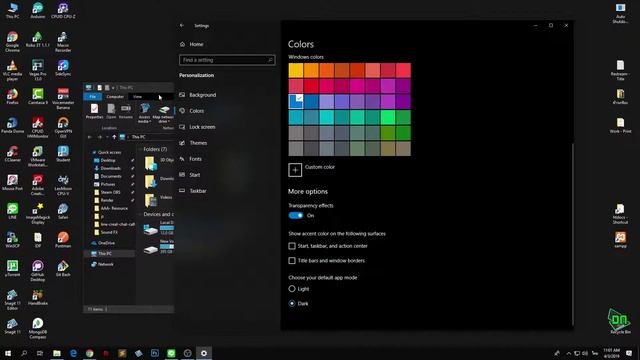The width and height of the screenshot is (640, 360).
Task: Click the Settings window vertical scrollbar
Action: pos(573,235)
